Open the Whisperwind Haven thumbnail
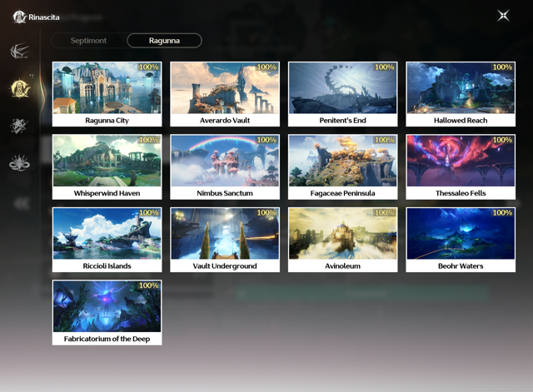The height and width of the screenshot is (392, 533). (107, 161)
